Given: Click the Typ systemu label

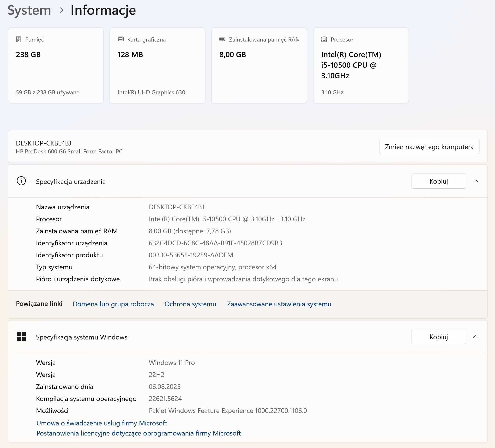Looking at the screenshot, I should 54,267.
